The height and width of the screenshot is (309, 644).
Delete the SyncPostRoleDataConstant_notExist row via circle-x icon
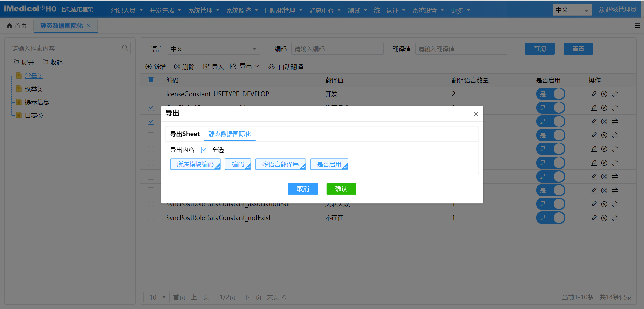tap(604, 218)
